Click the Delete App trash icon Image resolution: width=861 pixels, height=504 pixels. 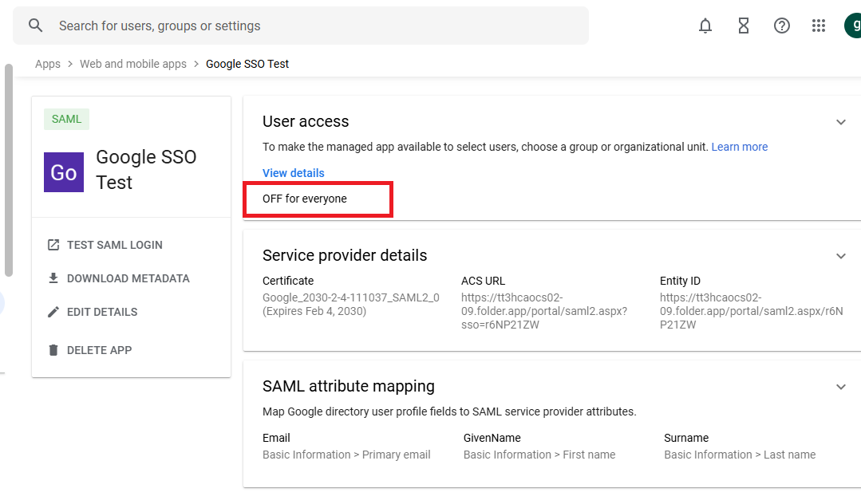(x=53, y=350)
